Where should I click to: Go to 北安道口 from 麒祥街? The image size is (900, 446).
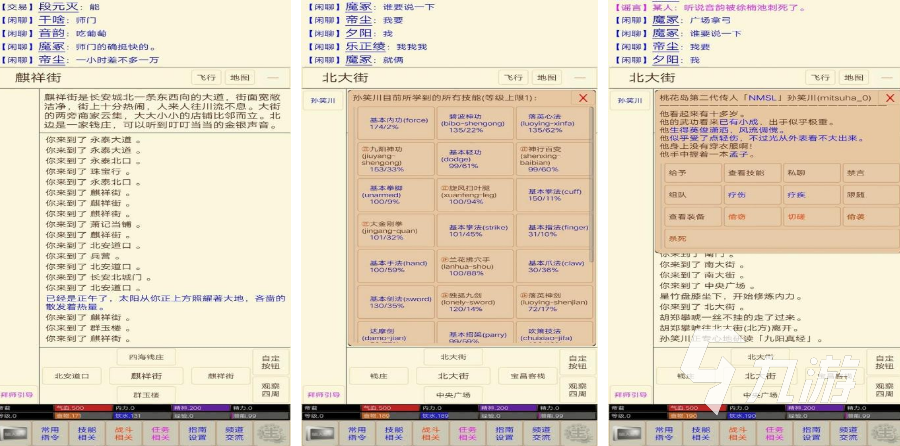(x=72, y=376)
